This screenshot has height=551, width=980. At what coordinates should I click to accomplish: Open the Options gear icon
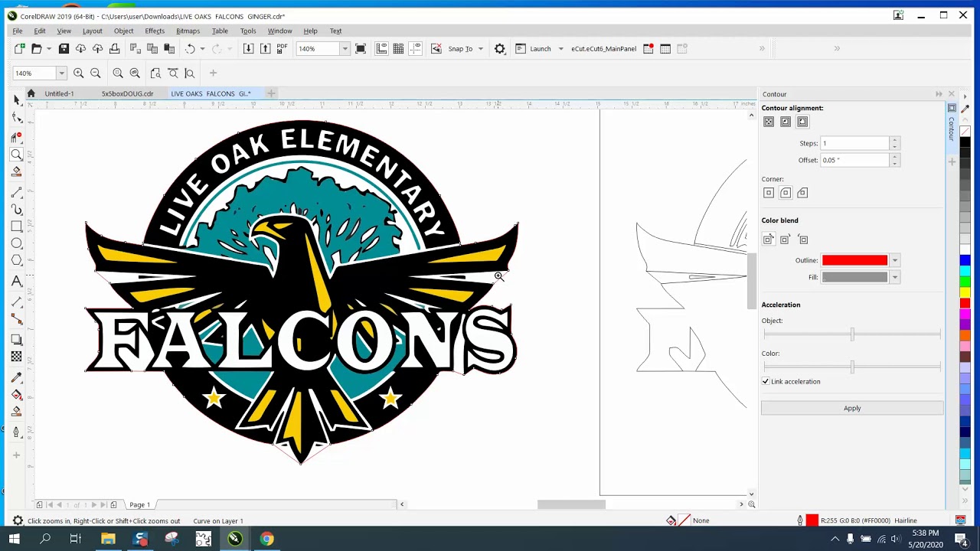500,49
